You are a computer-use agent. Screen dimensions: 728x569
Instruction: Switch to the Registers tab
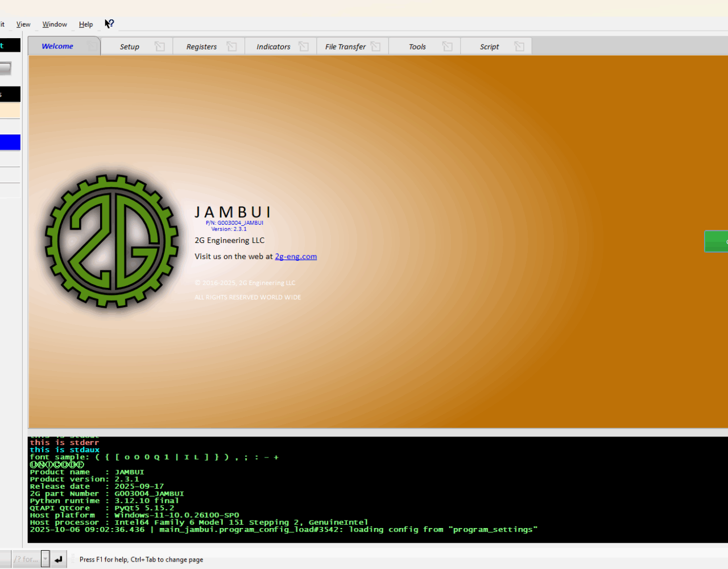point(201,47)
